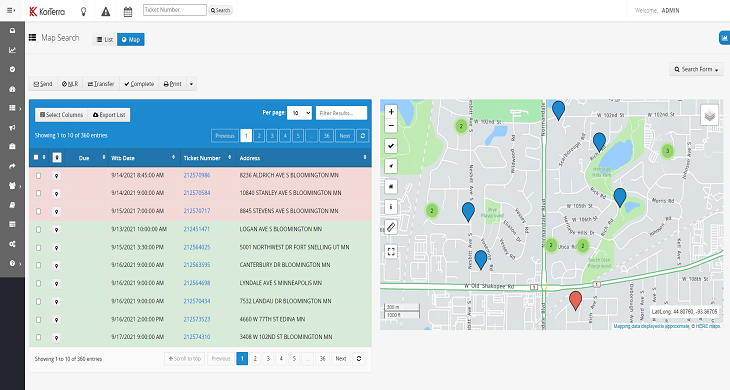Toggle the select-all checkbox in table header
730x390 pixels.
point(36,157)
